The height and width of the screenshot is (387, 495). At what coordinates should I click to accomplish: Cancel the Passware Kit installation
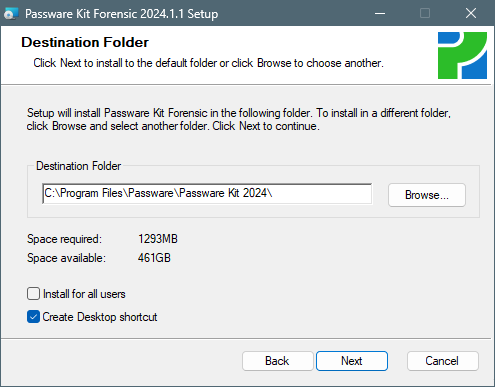tap(442, 361)
